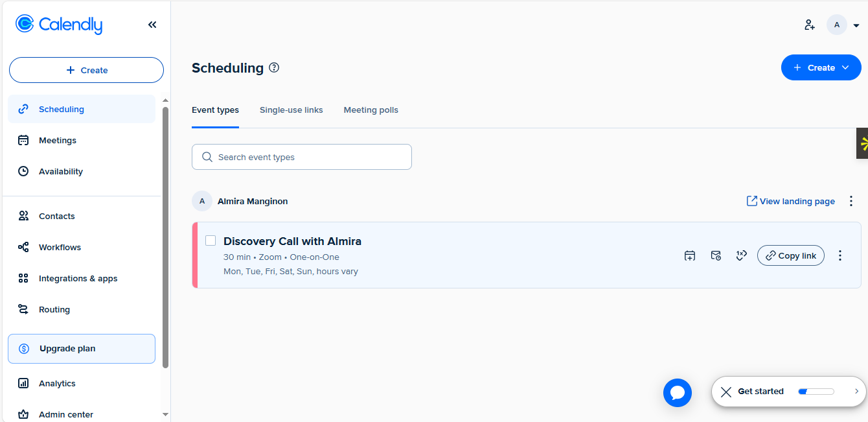Click the single-use link icon
Screen dimensions: 868x422
(742, 255)
